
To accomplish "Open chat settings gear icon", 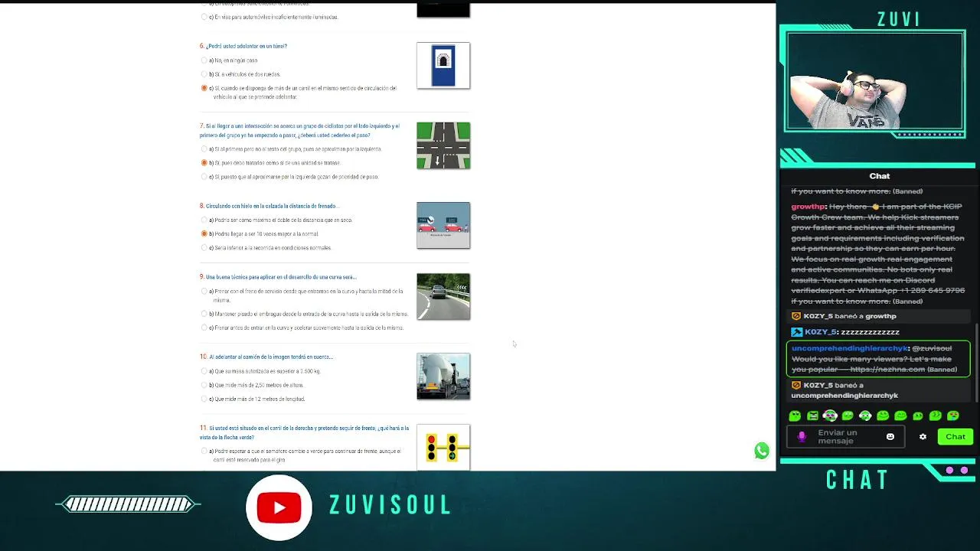I will pyautogui.click(x=923, y=437).
